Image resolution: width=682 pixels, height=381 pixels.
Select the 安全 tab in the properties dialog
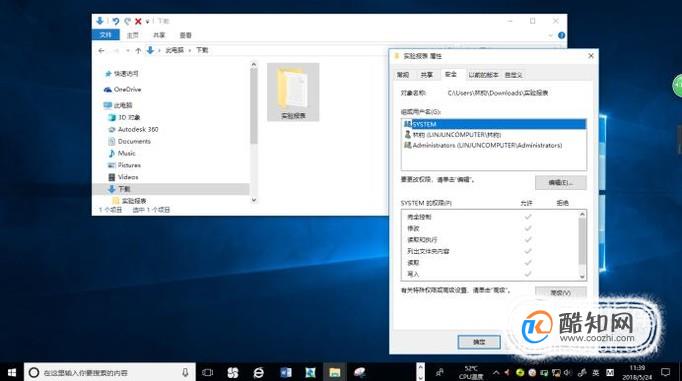451,74
